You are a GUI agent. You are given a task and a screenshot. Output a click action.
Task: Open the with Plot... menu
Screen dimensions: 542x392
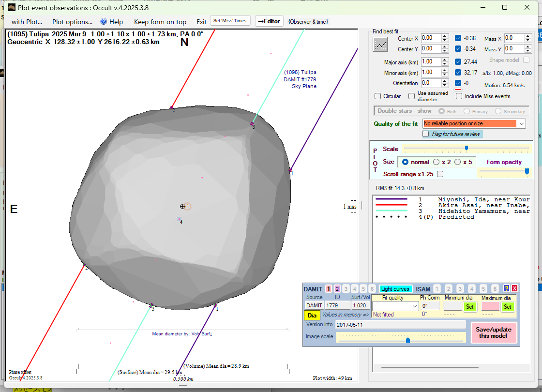(x=27, y=22)
